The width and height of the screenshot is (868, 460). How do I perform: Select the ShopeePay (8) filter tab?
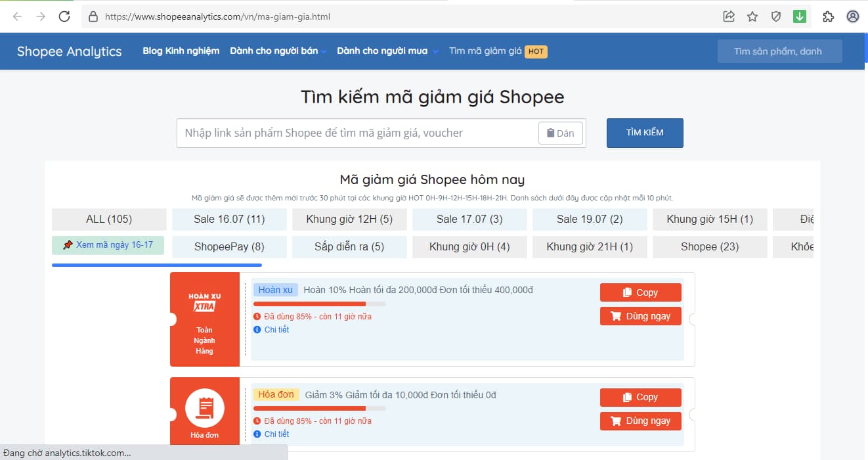(229, 247)
